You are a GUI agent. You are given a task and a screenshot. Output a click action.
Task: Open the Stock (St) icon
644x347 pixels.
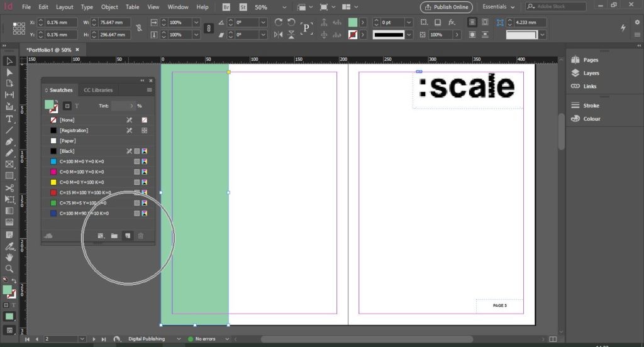point(243,7)
